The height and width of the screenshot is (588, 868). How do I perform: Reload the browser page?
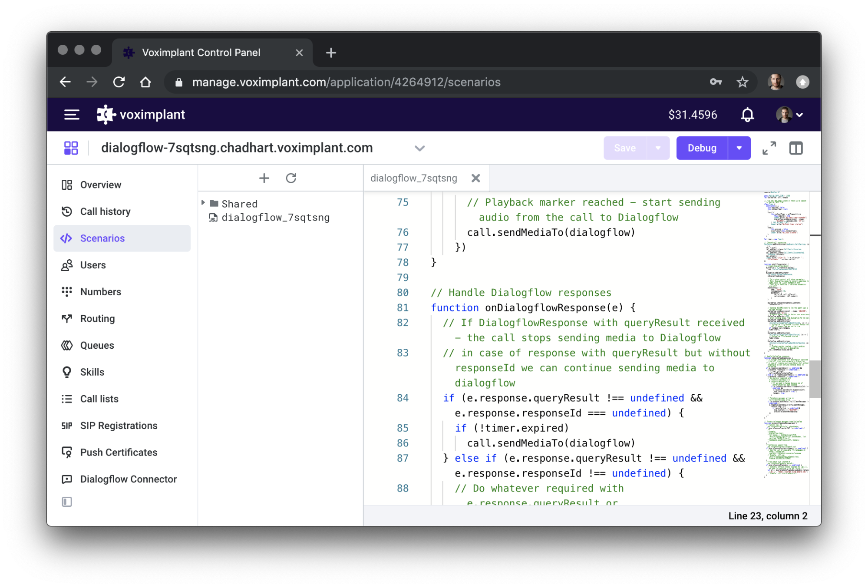119,82
